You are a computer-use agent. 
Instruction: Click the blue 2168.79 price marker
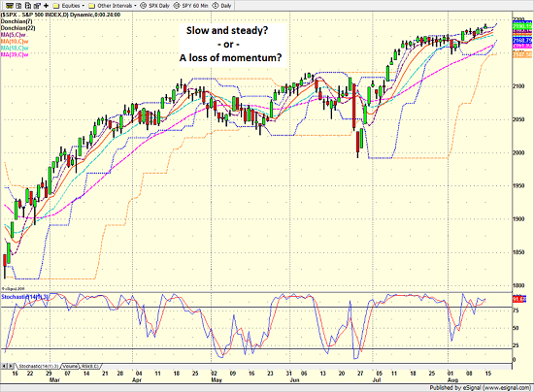522,41
